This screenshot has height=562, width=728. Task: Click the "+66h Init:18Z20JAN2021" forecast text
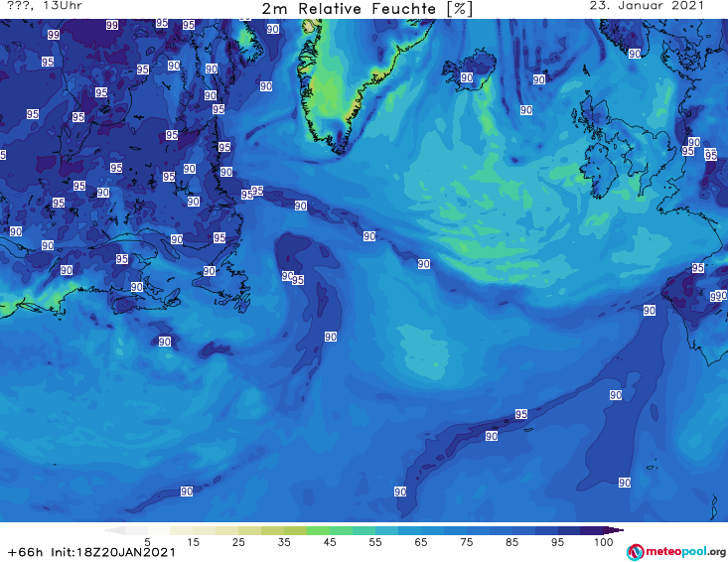click(91, 552)
